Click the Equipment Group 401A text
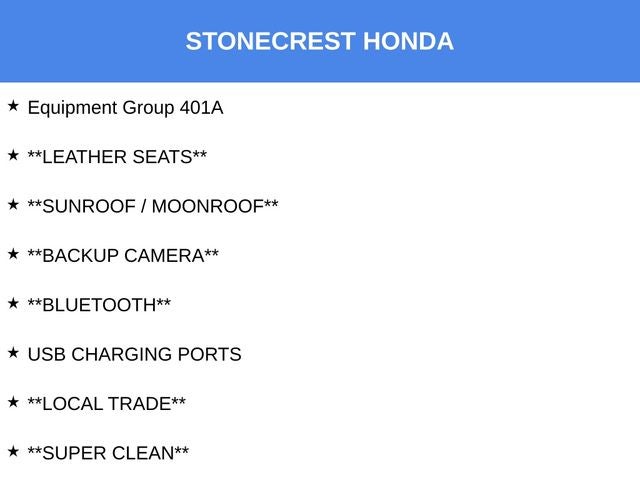 click(125, 108)
